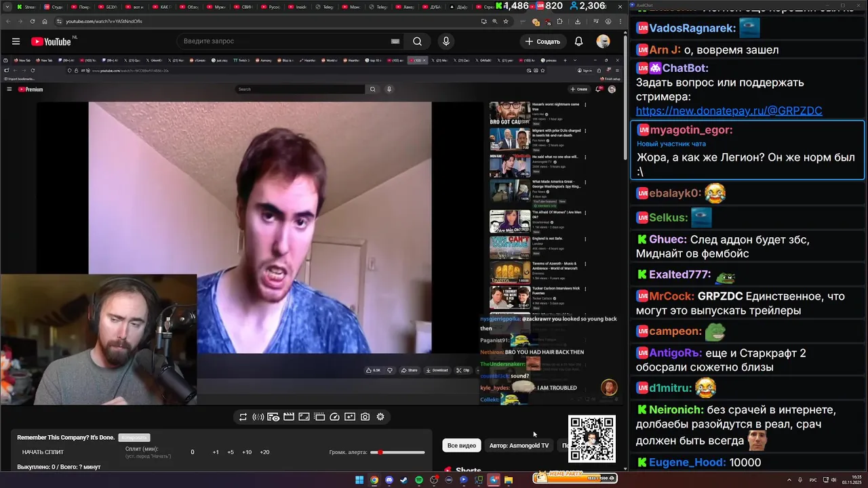Click the myagotin_egor username in chat

[x=691, y=130]
